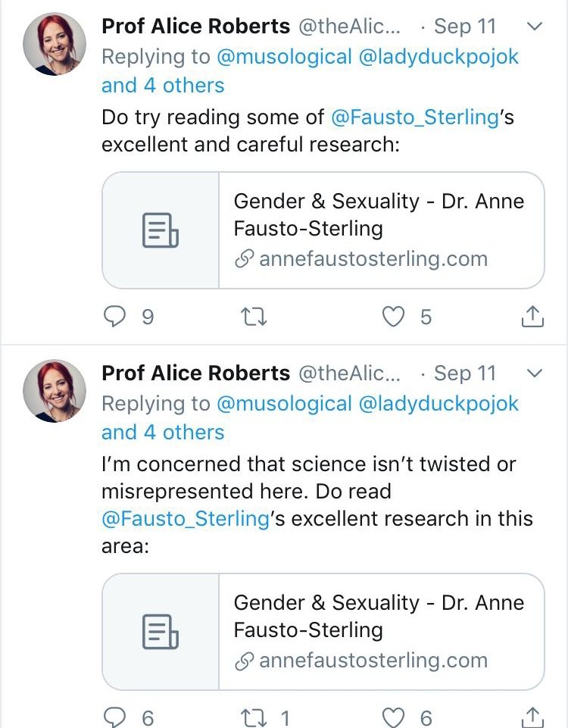Open @Fausto_Sterling mention in first tweet
The height and width of the screenshot is (728, 568).
pyautogui.click(x=415, y=117)
